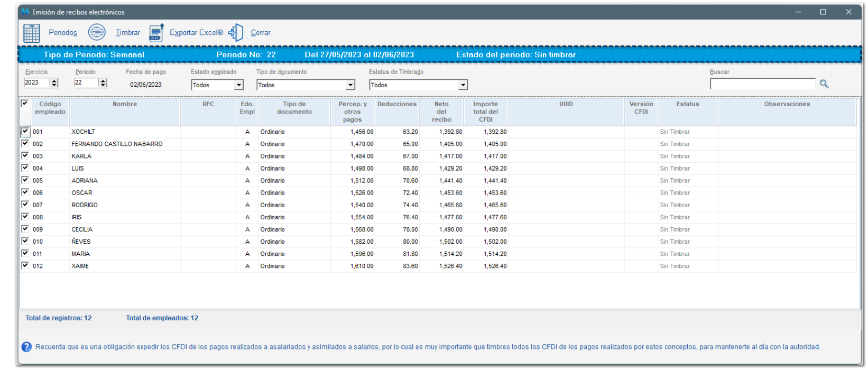Uncheck the checkbox for employee 007 RODRIGO

tap(25, 205)
